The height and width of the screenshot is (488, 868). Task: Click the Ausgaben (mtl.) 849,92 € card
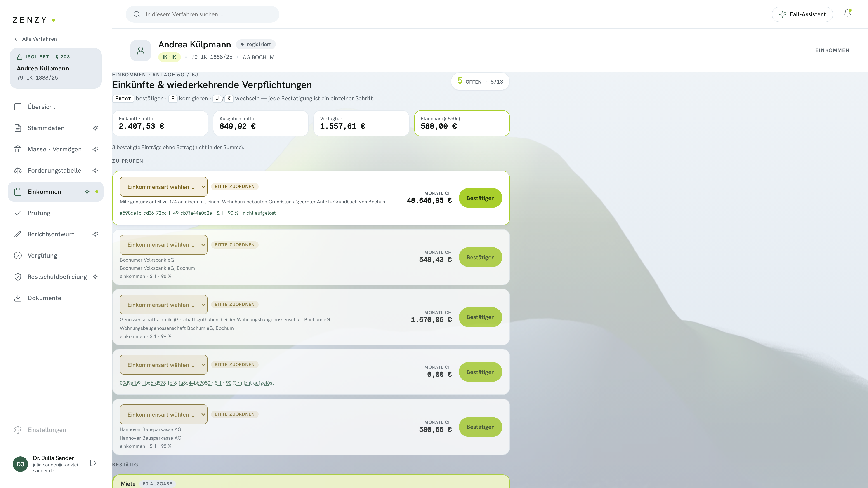click(260, 123)
